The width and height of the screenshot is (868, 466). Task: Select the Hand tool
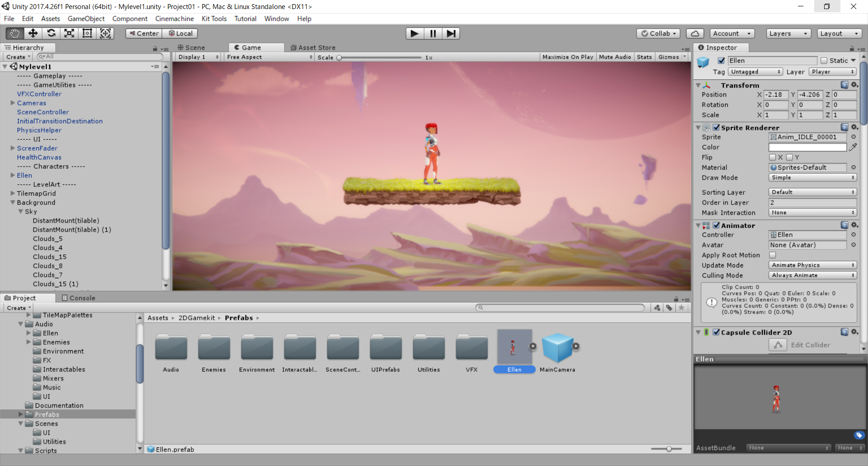tap(14, 33)
